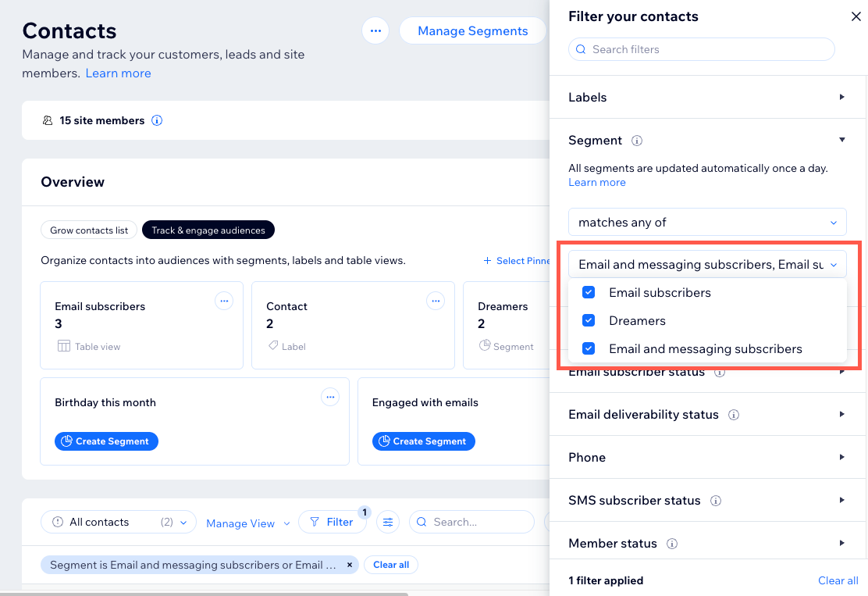The width and height of the screenshot is (868, 596).
Task: Switch to the Grow contacts list tab
Action: [x=88, y=230]
